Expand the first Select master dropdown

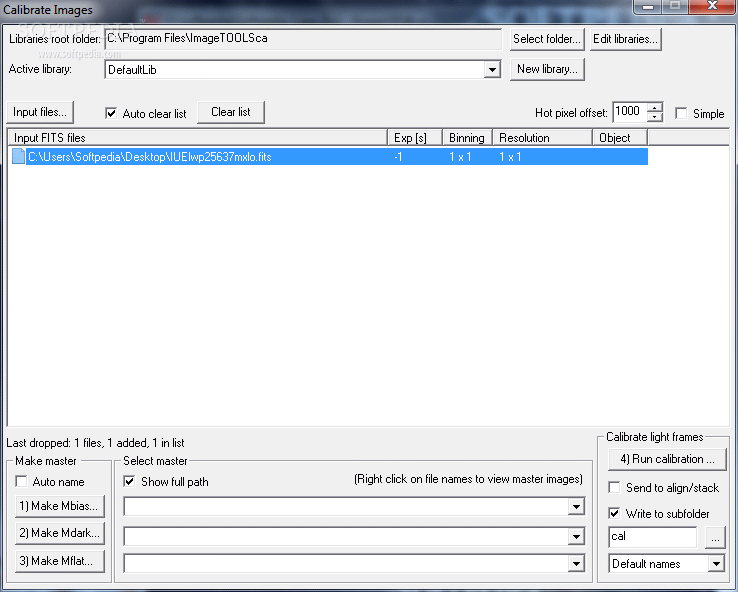576,507
